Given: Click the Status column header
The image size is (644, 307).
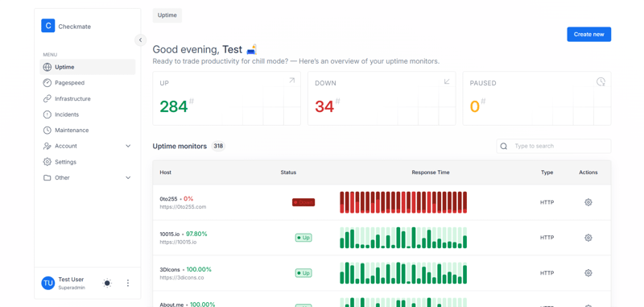Looking at the screenshot, I should click(288, 172).
